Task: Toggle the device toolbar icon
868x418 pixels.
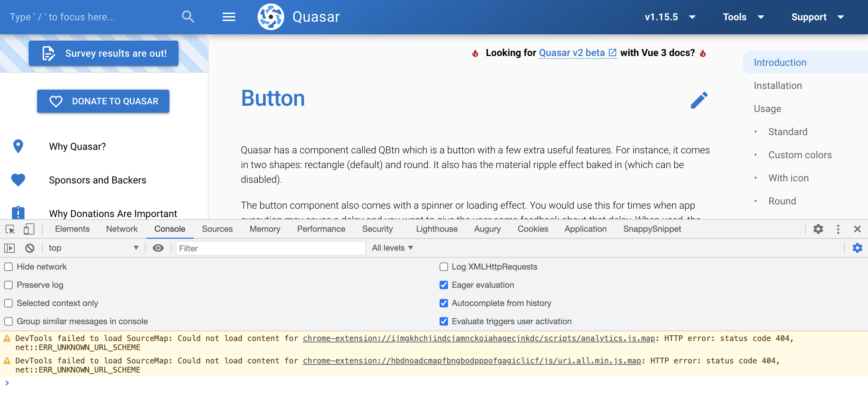Action: [x=29, y=229]
